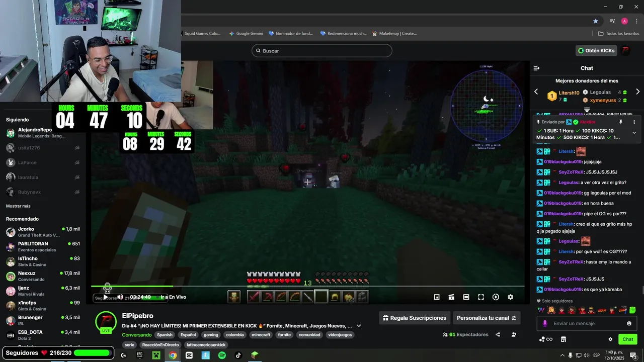The image size is (644, 362).
Task: Open the KICKs points infinity icon
Action: 546,339
